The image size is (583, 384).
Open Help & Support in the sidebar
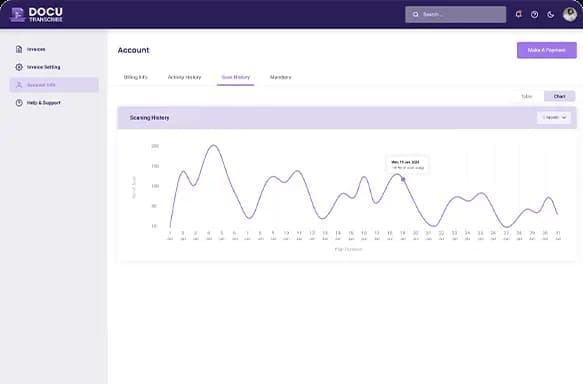coord(54,103)
